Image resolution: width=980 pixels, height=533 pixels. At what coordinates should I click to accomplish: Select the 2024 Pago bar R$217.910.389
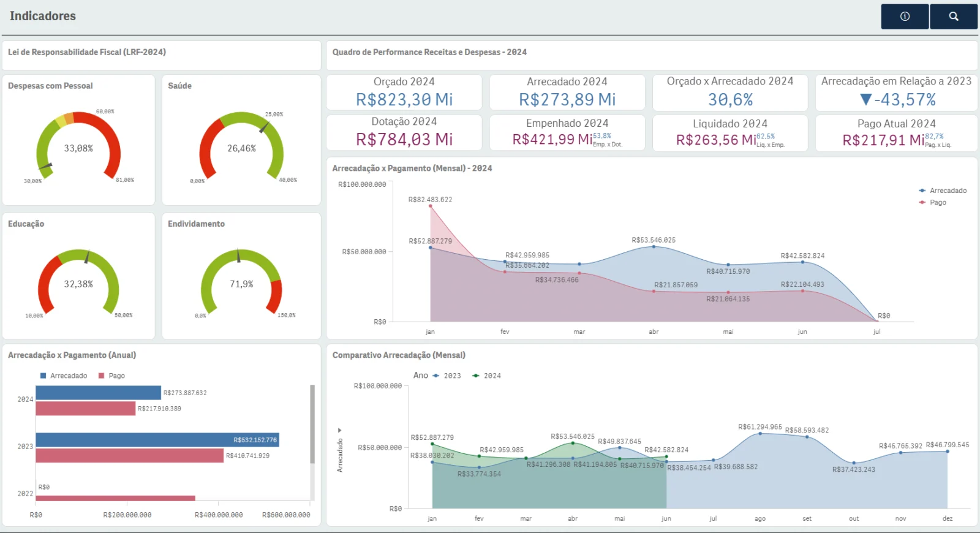(x=85, y=409)
